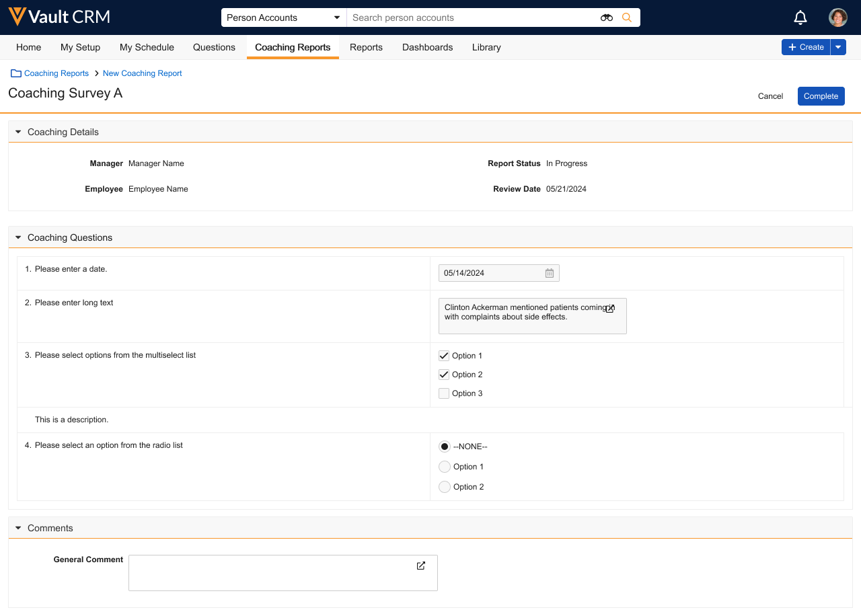The image size is (861, 616).
Task: Select Option 2 radio button
Action: [445, 487]
